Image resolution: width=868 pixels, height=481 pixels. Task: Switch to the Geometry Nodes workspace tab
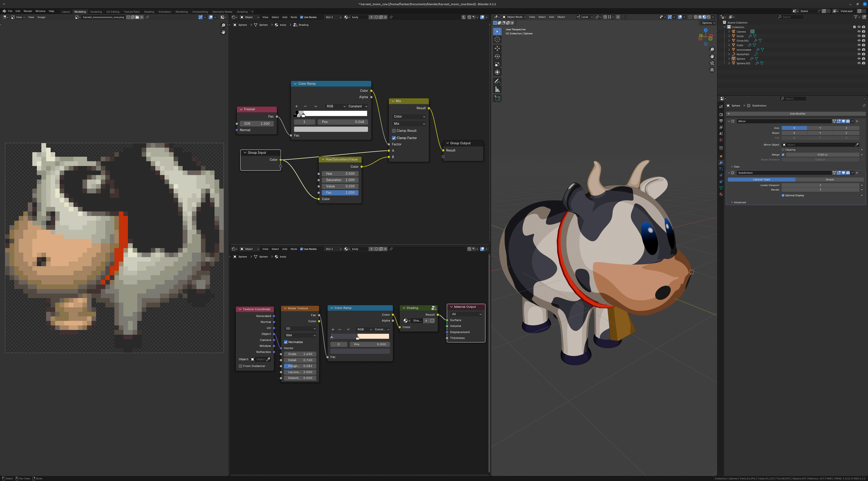coord(222,12)
